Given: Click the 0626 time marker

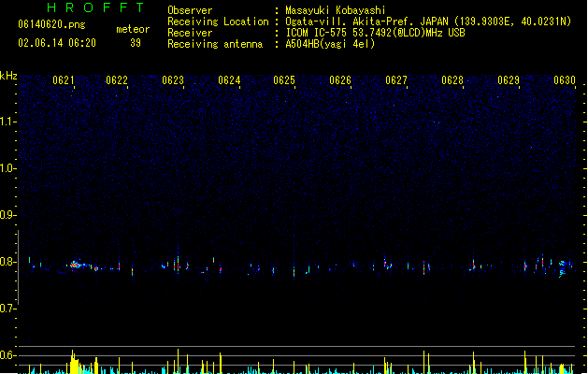Looking at the screenshot, I should coord(340,80).
